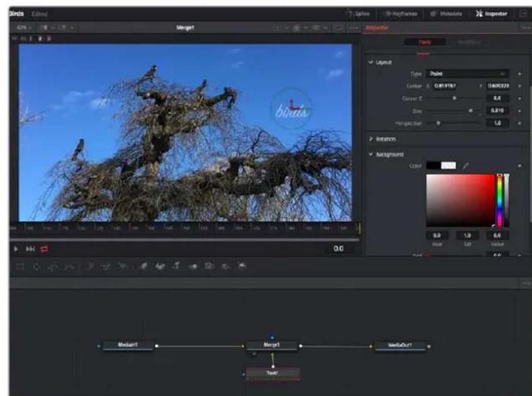Toggle keyframe dot for Perspective row

519,123
